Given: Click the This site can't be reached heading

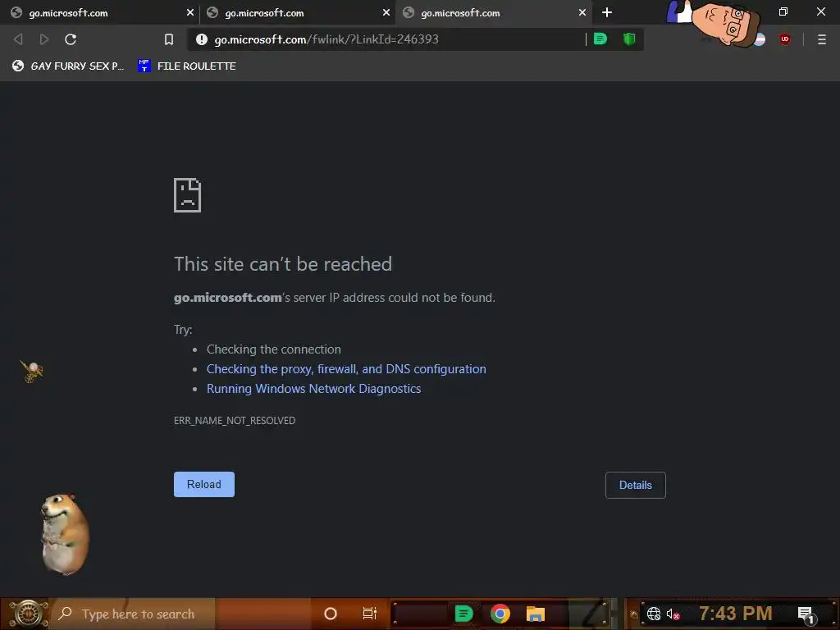Looking at the screenshot, I should tap(283, 264).
